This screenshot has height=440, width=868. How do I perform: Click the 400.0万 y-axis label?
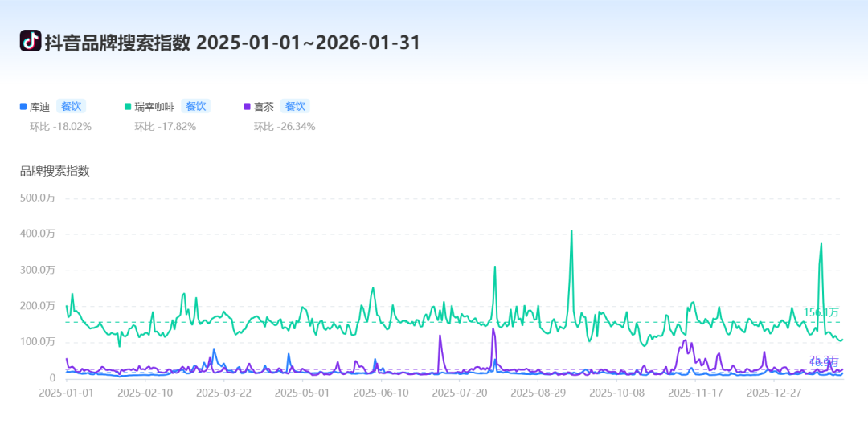pos(38,234)
